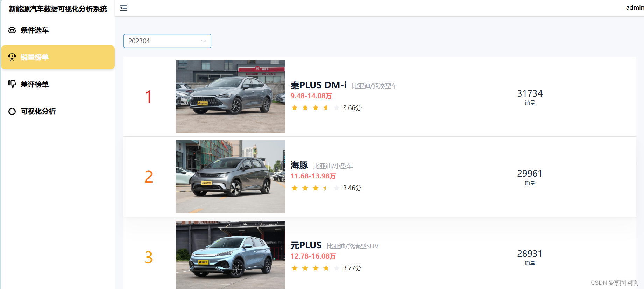The width and height of the screenshot is (644, 289).
Task: Open the gray 海豚 car photo
Action: 231,177
